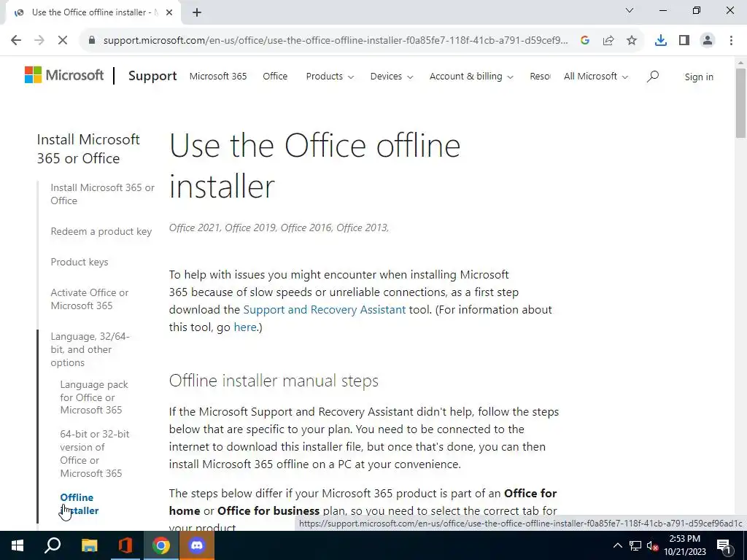Follow the 'here' link
Image resolution: width=747 pixels, height=560 pixels.
(245, 327)
